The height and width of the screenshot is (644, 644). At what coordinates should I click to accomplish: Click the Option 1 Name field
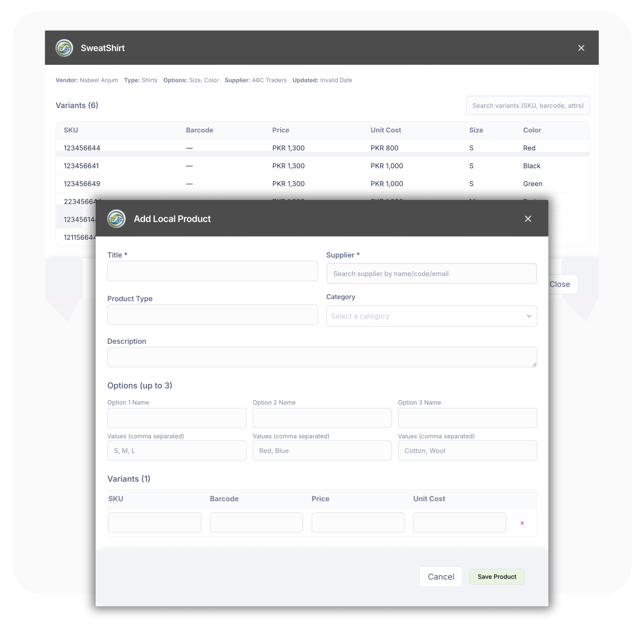(177, 418)
